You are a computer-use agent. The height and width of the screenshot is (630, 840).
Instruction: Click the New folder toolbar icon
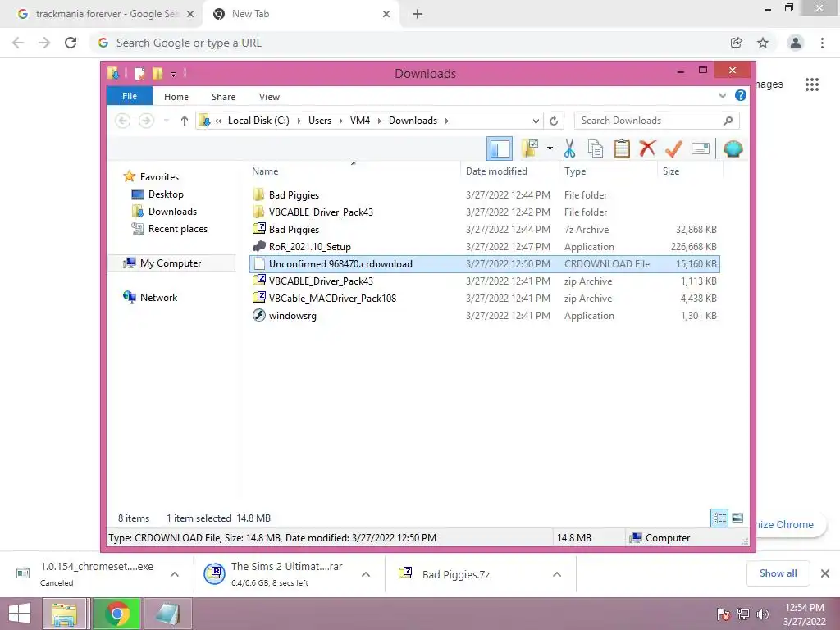click(530, 148)
